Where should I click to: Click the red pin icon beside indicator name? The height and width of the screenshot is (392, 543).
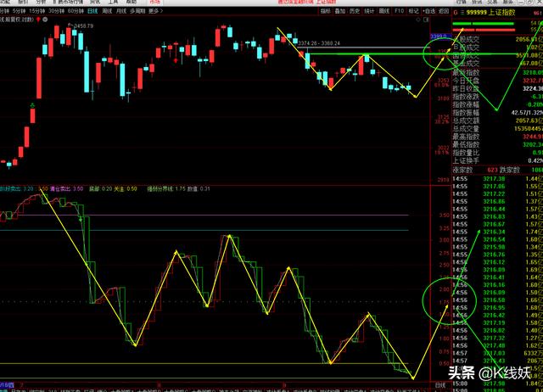tap(38, 20)
